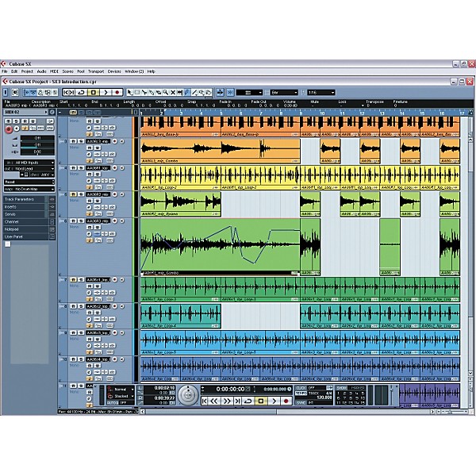
Task: Toggle toolbar Cycle loop button
Action: (x=81, y=92)
